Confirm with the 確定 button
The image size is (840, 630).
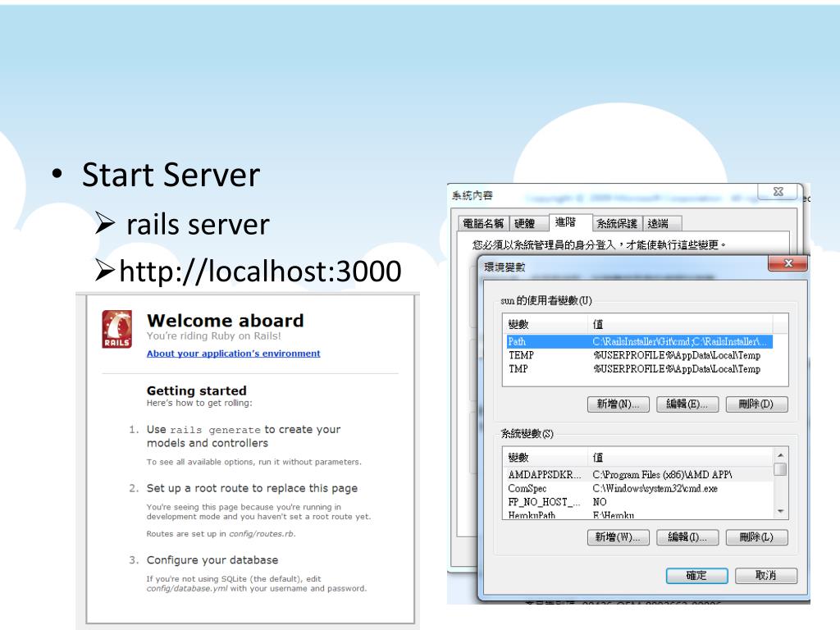(696, 575)
